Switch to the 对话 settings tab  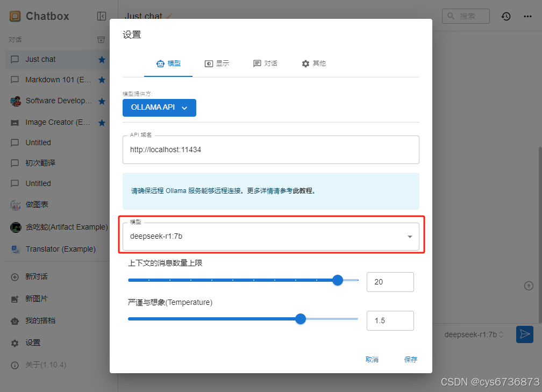click(265, 63)
